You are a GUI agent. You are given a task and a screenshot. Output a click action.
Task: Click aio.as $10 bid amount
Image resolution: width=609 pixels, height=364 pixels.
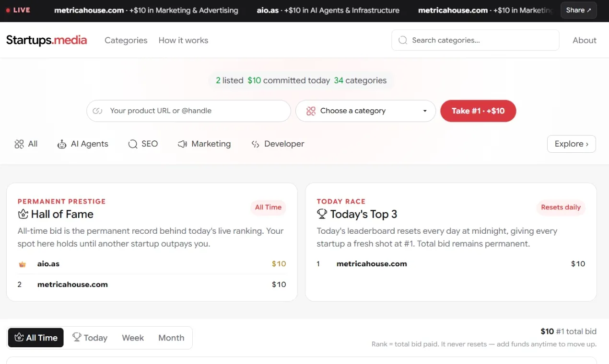tap(279, 264)
